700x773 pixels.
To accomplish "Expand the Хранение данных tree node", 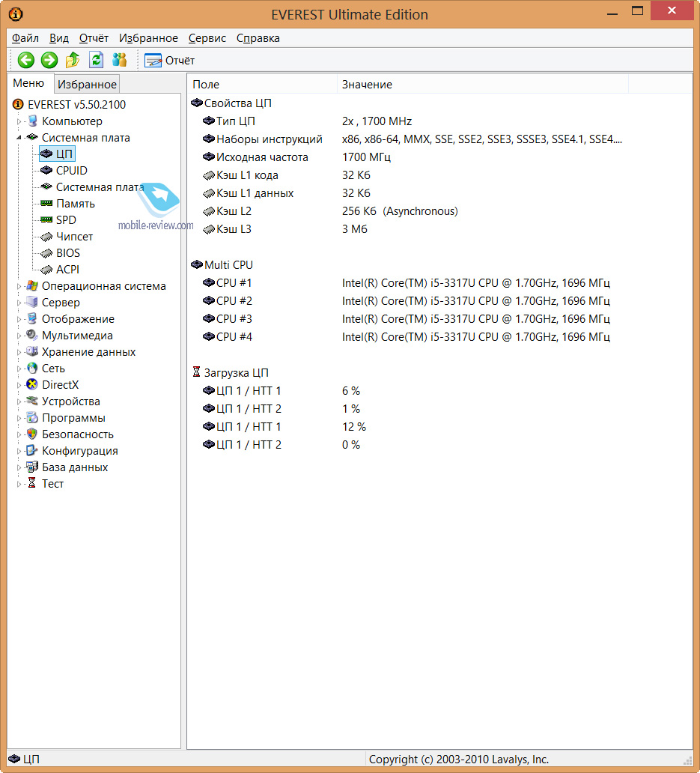I will 19,352.
